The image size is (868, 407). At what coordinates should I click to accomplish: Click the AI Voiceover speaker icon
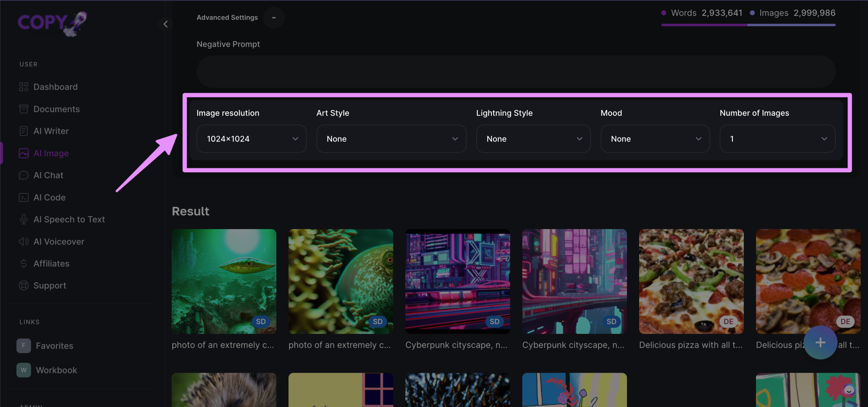coord(23,241)
